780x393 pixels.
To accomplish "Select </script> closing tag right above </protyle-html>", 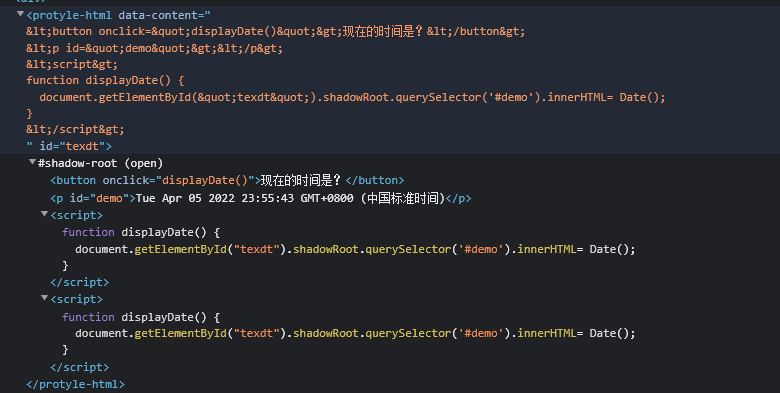I will pyautogui.click(x=80, y=367).
